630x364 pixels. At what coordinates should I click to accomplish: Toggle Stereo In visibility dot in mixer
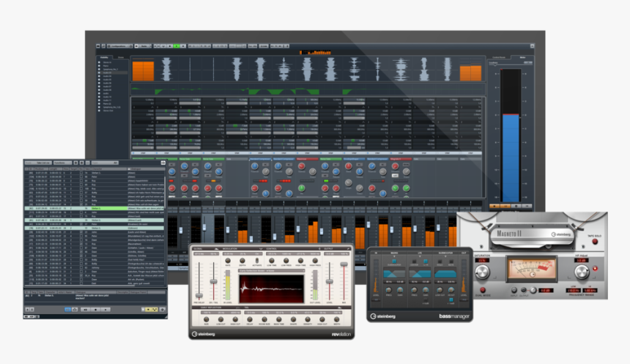point(99,62)
